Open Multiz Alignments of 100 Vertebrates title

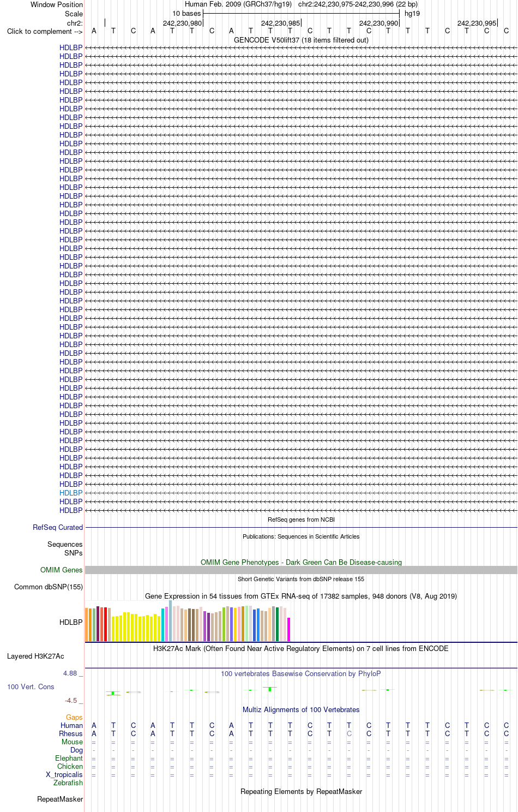[x=301, y=709]
